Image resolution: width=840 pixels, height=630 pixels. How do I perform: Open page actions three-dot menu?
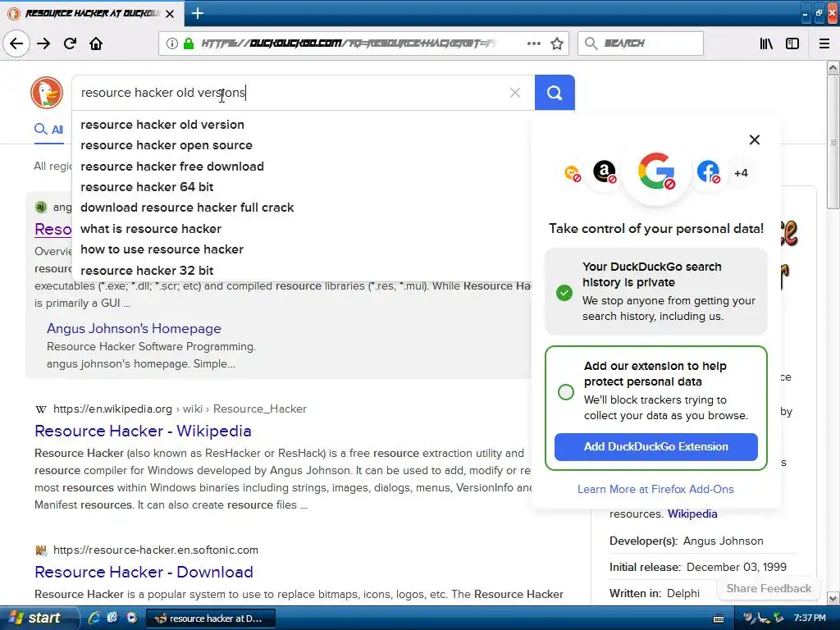(533, 43)
